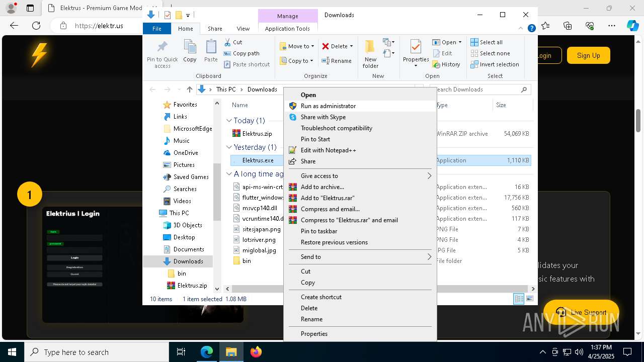Select 3D Objects in navigation pane
Viewport: 644px width, 362px height.
coord(188,225)
